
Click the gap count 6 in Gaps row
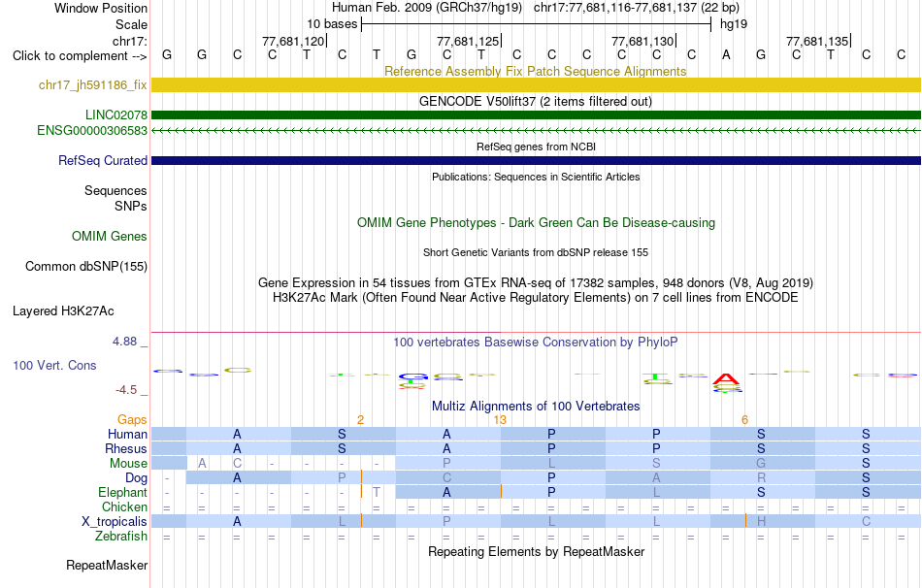(745, 420)
